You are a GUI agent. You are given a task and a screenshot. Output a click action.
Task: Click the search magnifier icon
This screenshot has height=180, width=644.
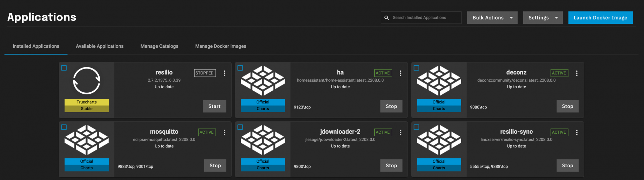(386, 18)
